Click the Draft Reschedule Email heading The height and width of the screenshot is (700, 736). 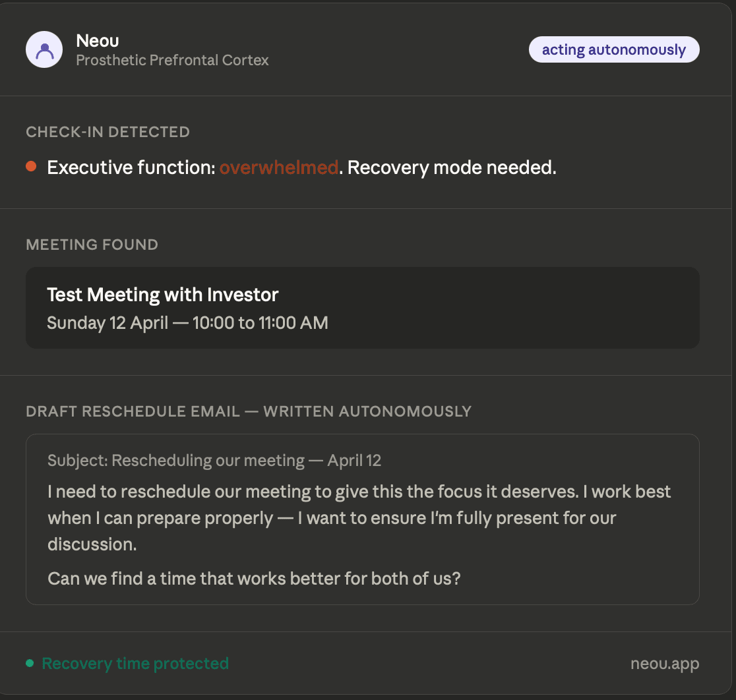click(x=249, y=411)
